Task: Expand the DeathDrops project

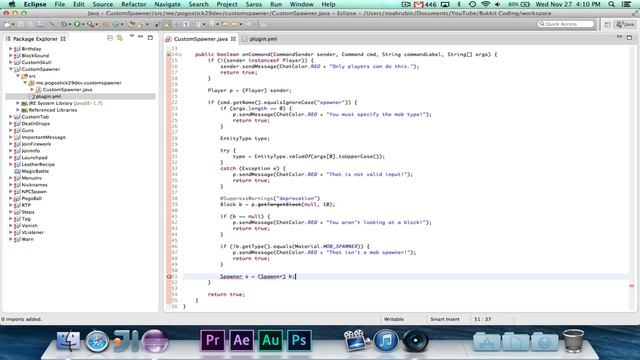Action: coord(11,124)
